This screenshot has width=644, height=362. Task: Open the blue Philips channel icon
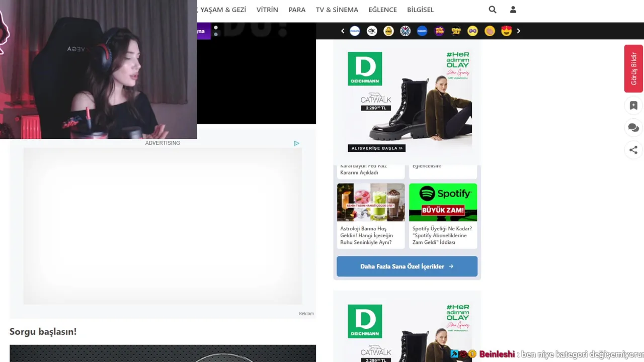click(x=422, y=31)
